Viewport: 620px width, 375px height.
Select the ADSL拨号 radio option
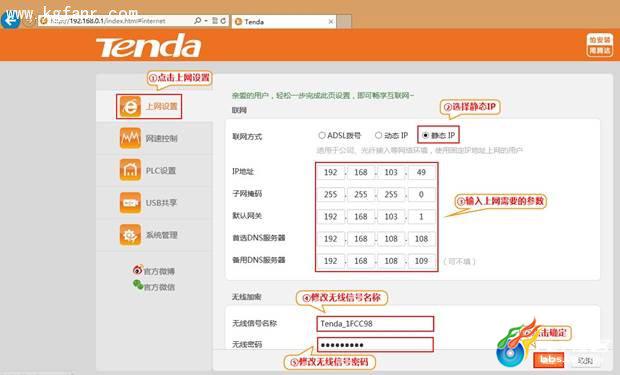[322, 135]
